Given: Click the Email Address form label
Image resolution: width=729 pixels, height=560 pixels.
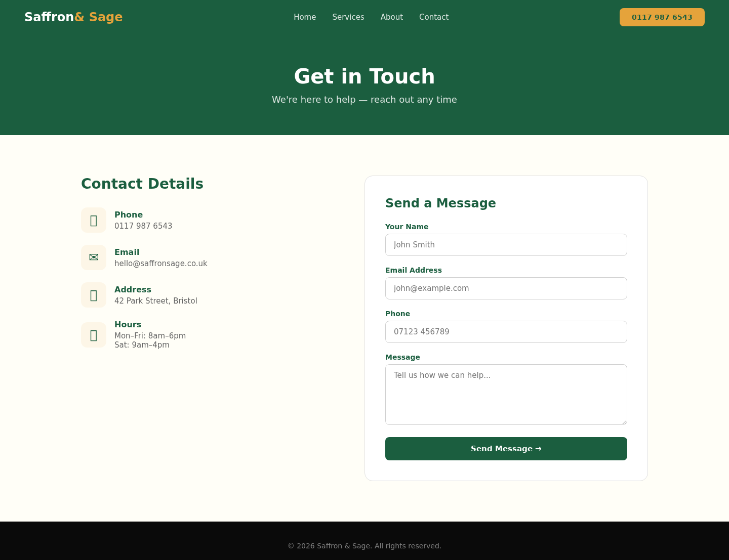Looking at the screenshot, I should coord(414,270).
